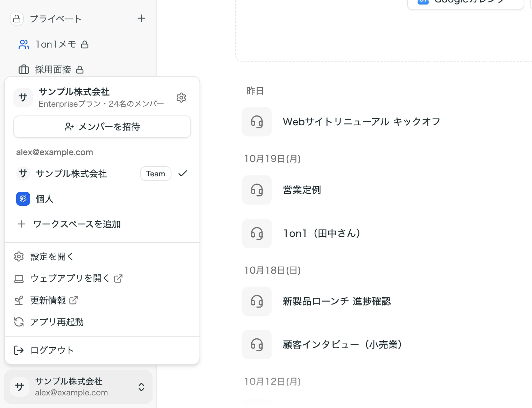The image size is (532, 408).
Task: Click the メンバーを招待 button
Action: click(x=102, y=127)
